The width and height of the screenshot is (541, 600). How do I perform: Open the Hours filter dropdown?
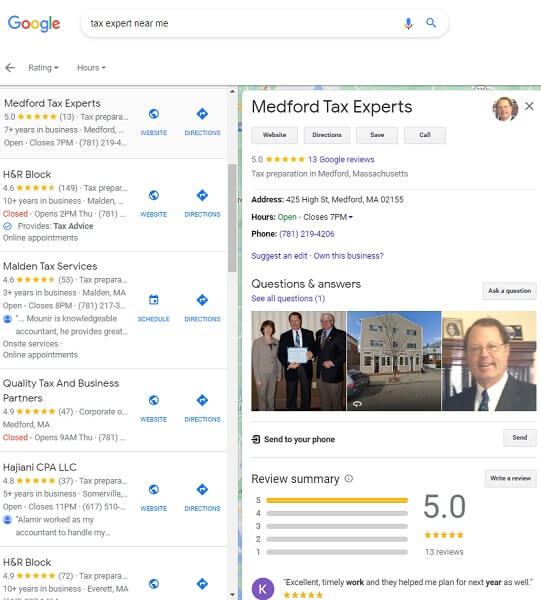pos(91,68)
